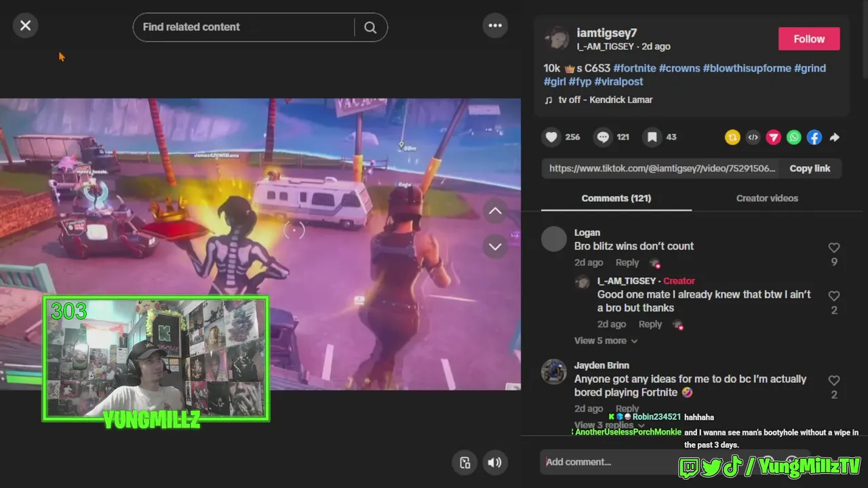The width and height of the screenshot is (868, 488).
Task: Open iamtigsey7's profile avatar
Action: (557, 39)
